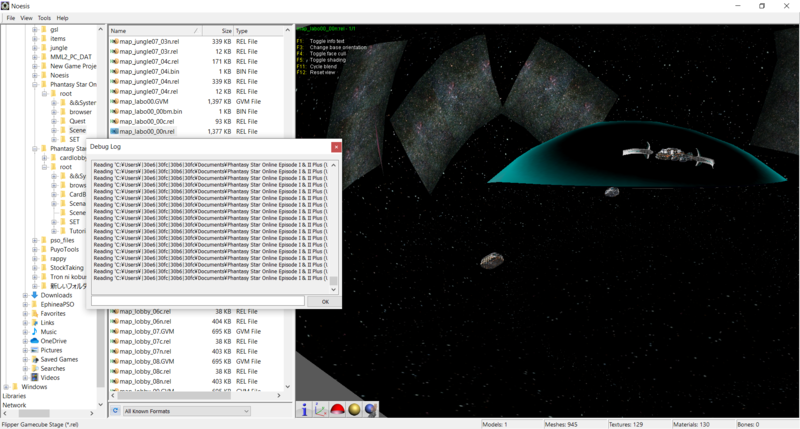This screenshot has width=800, height=429.
Task: Sort files by the Type column header
Action: [258, 31]
